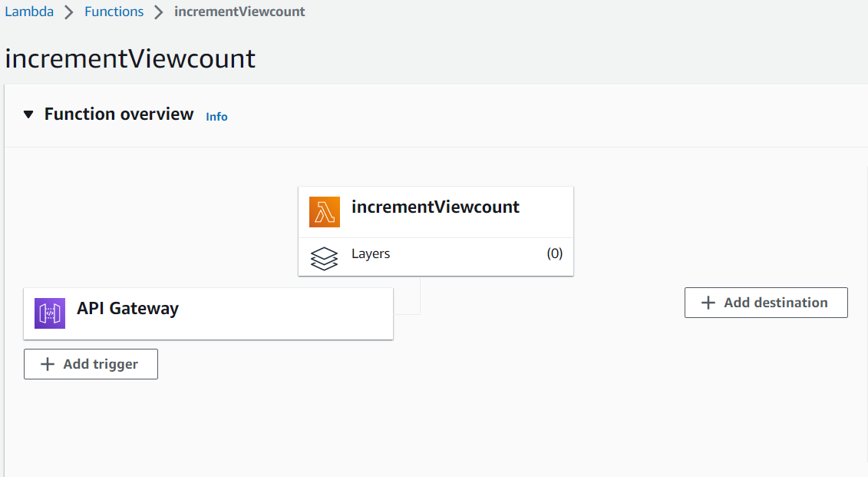Viewport: 868px width, 477px height.
Task: Click the Function overview heading text
Action: (119, 114)
